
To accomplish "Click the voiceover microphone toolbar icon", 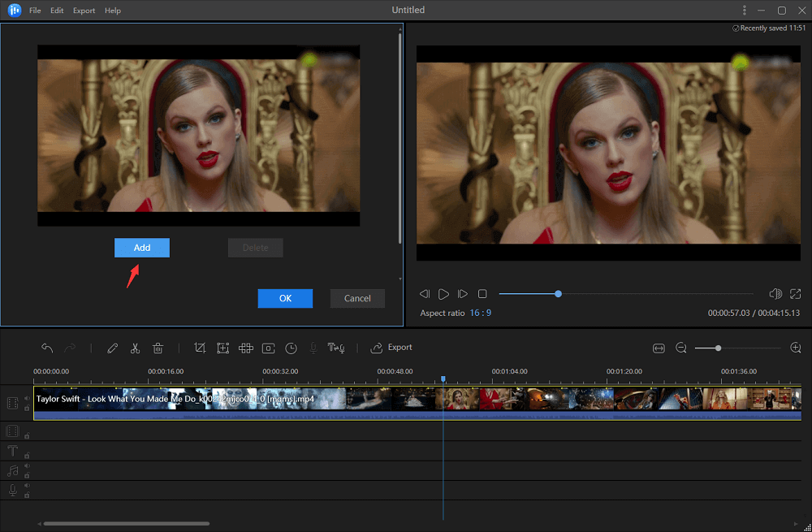I will [313, 348].
